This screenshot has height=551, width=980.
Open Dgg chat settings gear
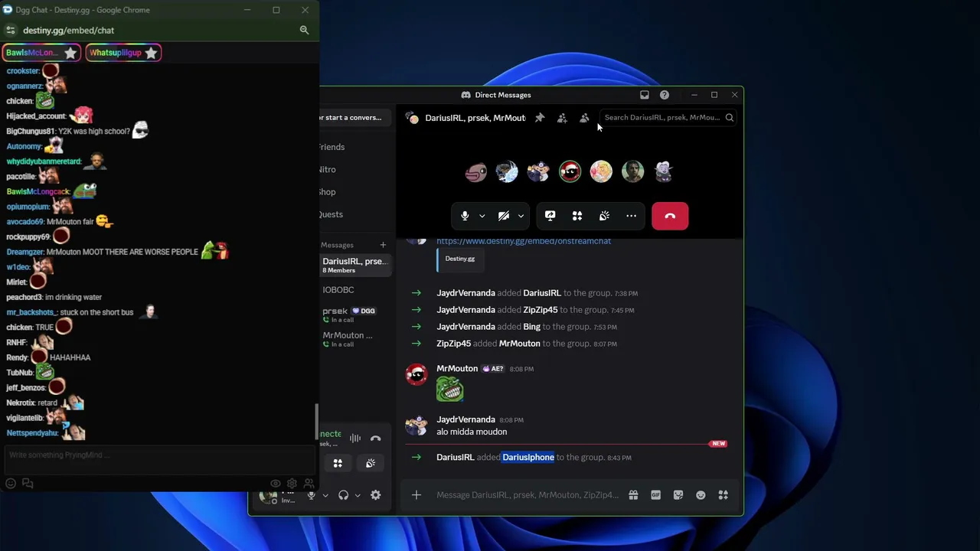[292, 484]
